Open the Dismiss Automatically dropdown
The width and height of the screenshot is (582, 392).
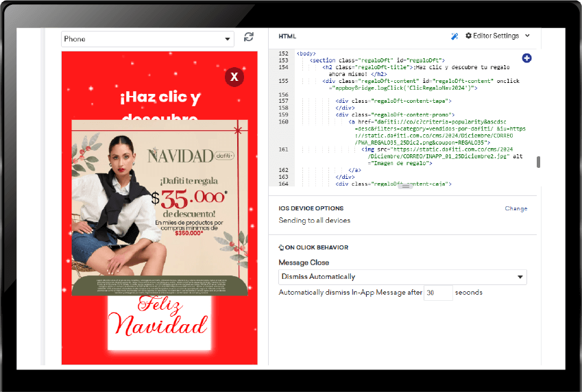point(402,277)
